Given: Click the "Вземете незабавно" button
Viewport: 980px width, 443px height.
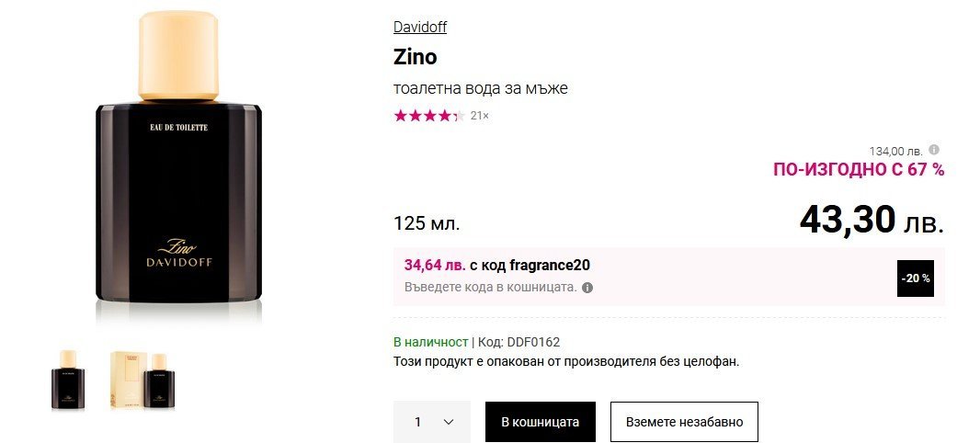Looking at the screenshot, I should pos(684,422).
